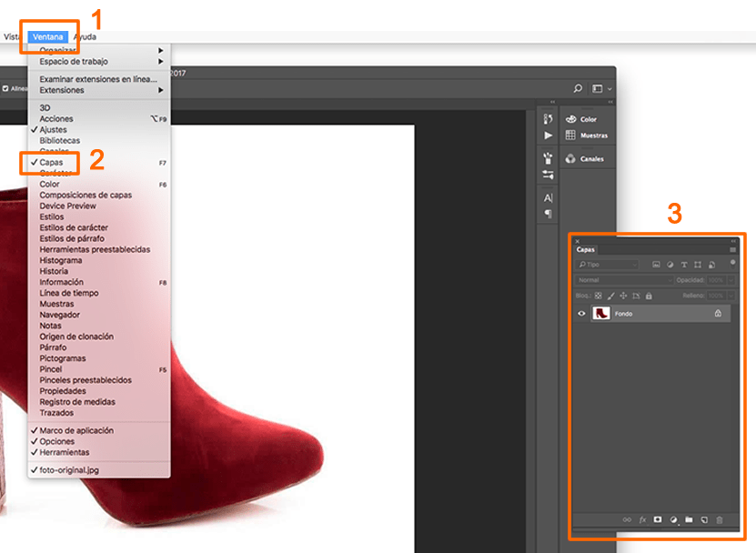Click the layer styles fx icon
Screen dimensions: 756x553
pyautogui.click(x=642, y=519)
